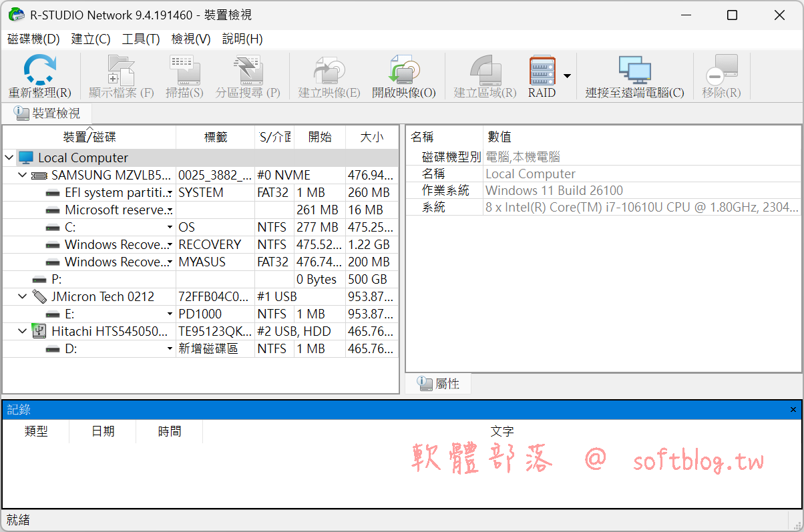Open the 工具(T) menu

tap(141, 39)
